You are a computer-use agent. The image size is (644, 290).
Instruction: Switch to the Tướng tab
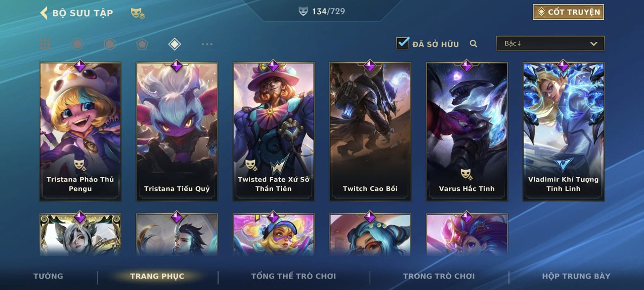coord(48,276)
